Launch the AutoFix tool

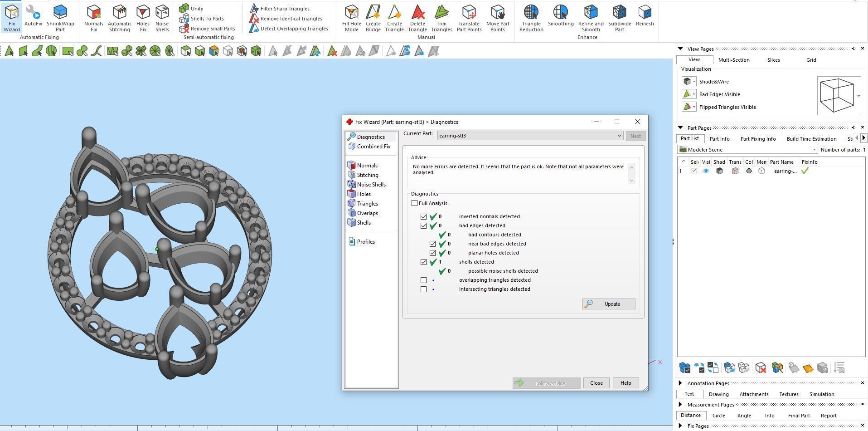coord(33,17)
